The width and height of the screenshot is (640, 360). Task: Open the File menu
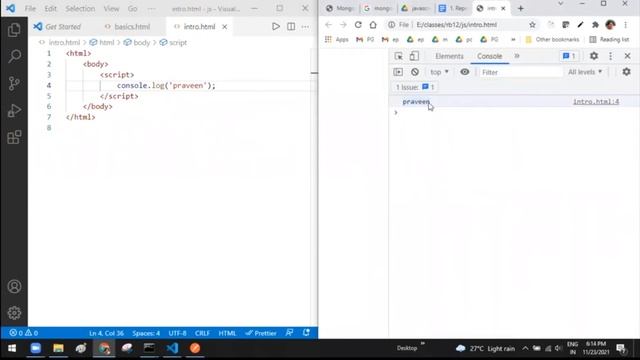point(30,9)
